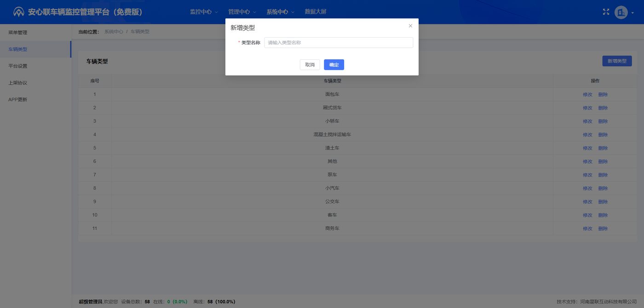Viewport: 644px width, 308px height.
Task: Click 删除 for 客车
Action: pos(603,215)
